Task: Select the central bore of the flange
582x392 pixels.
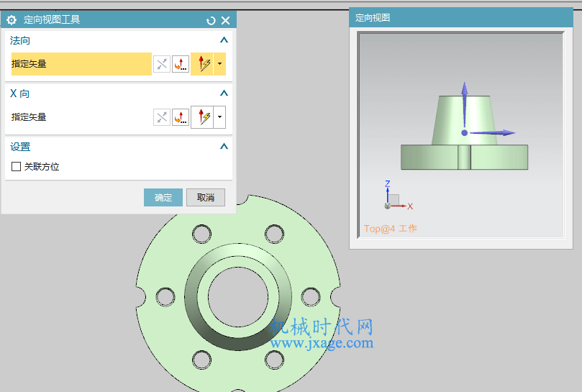Action: [x=238, y=297]
